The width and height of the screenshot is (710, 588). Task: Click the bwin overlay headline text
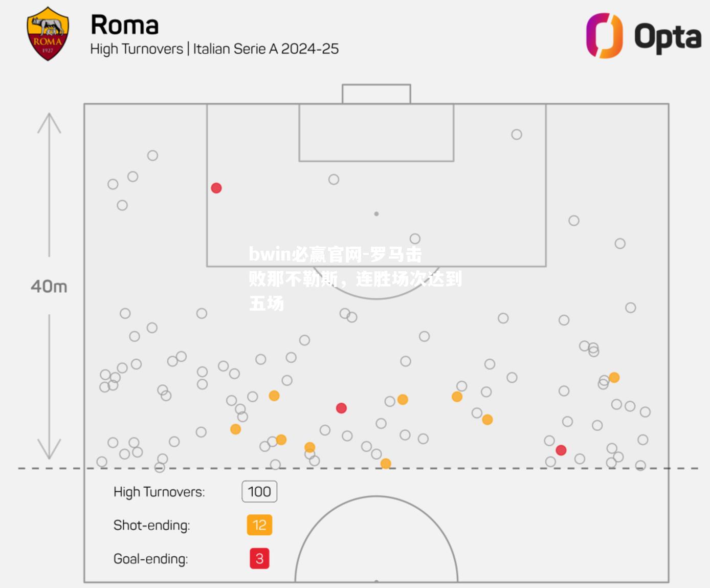click(355, 279)
